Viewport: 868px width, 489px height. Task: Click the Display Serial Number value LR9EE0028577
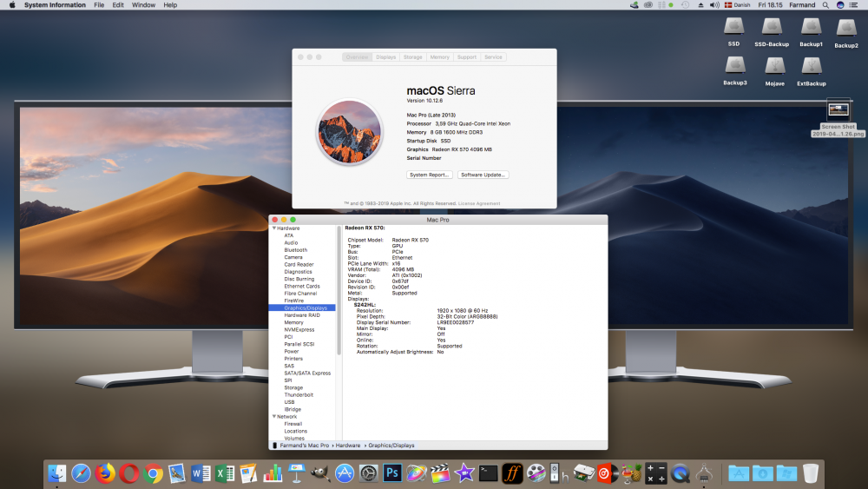pyautogui.click(x=456, y=322)
